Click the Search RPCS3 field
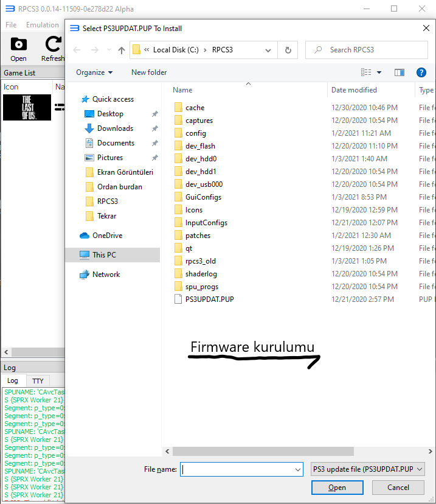436x504 pixels. tap(367, 50)
